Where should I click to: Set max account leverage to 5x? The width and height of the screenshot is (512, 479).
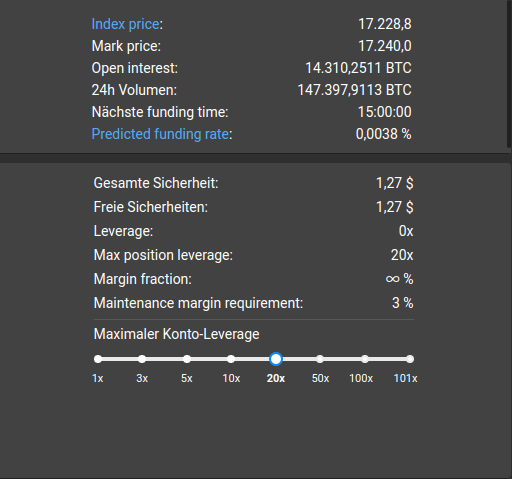(187, 359)
